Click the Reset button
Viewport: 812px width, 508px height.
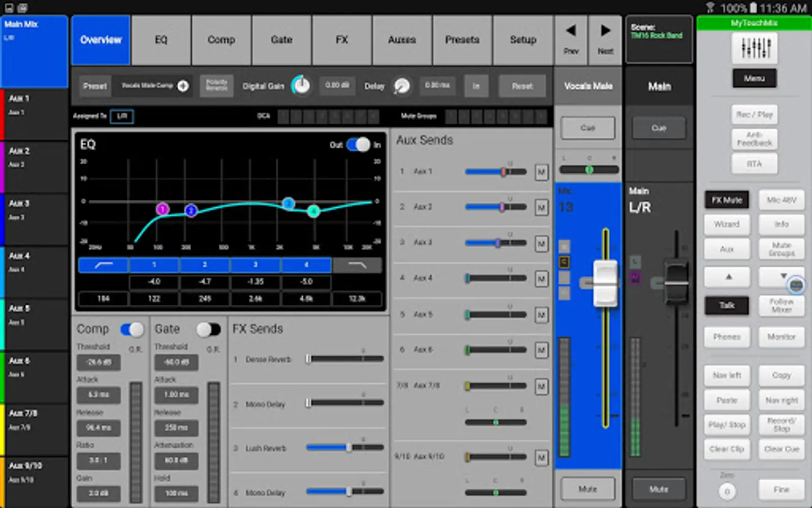point(522,86)
